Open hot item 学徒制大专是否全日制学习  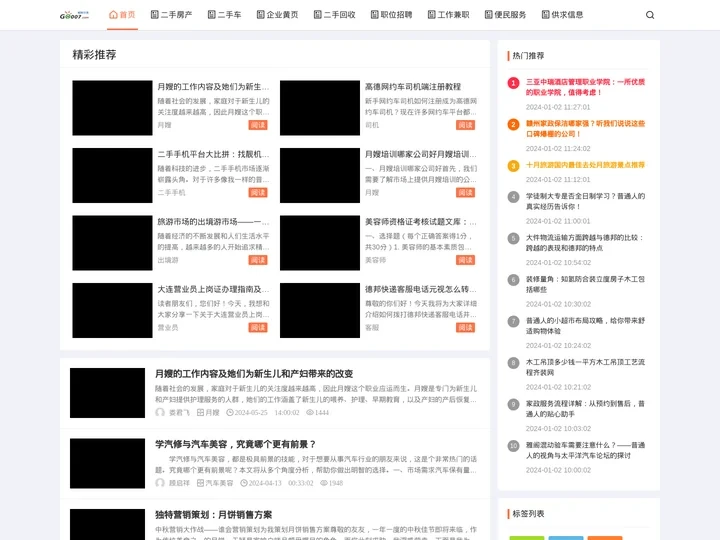click(x=585, y=201)
